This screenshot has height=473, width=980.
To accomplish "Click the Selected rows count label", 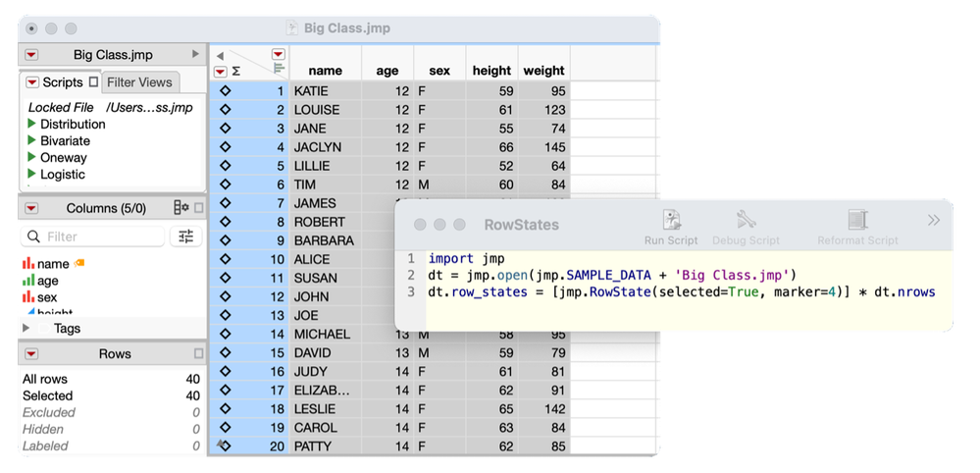I will click(x=47, y=395).
